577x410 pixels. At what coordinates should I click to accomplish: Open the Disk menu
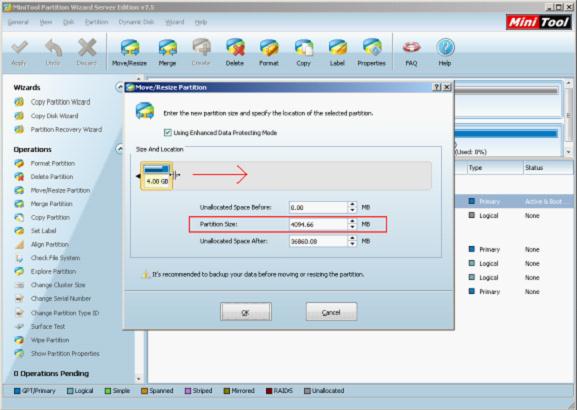(68, 22)
